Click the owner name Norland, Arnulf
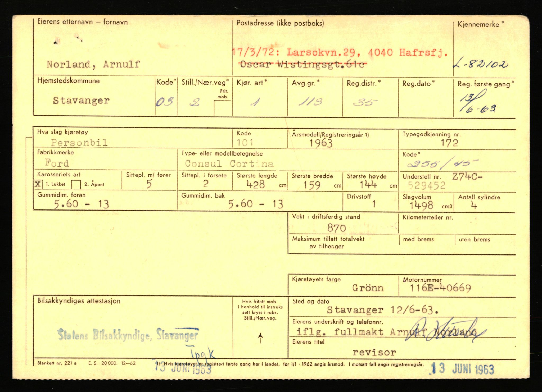 [93, 64]
